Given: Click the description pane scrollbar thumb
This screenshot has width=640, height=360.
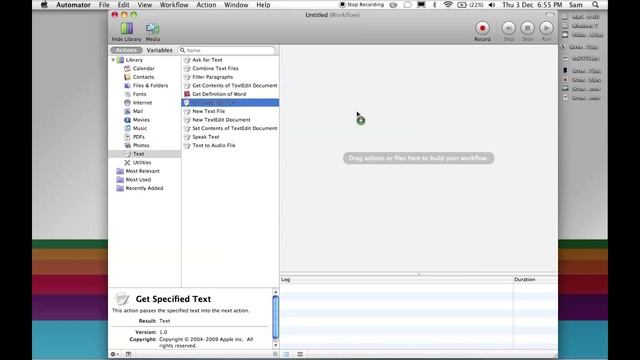Looking at the screenshot, I should pyautogui.click(x=276, y=317).
